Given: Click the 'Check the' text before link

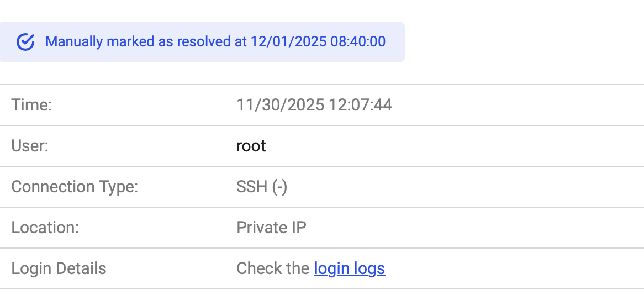Looking at the screenshot, I should [273, 268].
